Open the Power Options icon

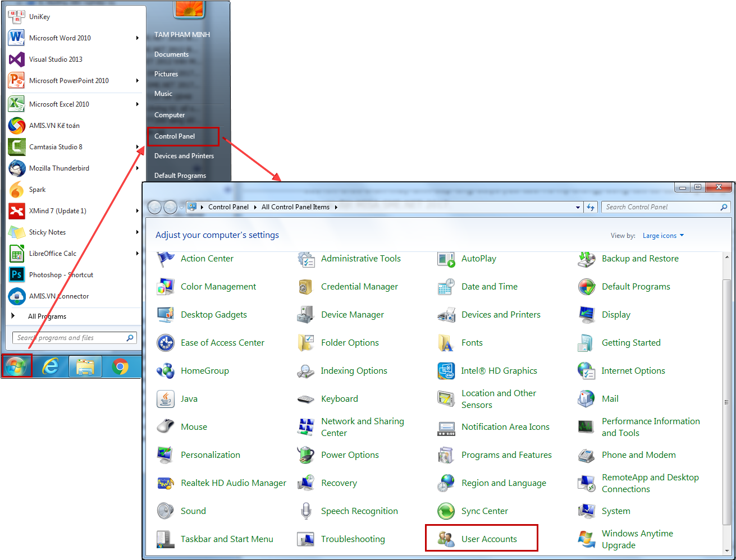pos(305,455)
